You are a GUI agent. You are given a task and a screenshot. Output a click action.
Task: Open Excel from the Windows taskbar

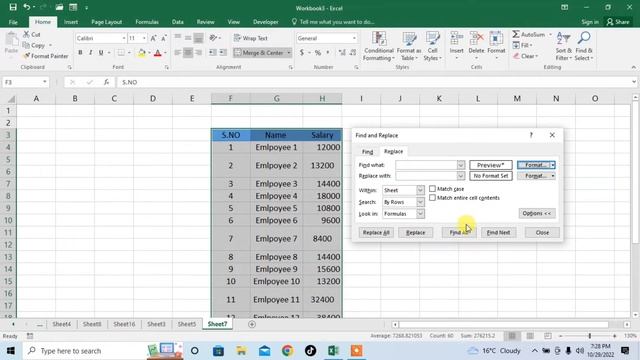tap(333, 351)
